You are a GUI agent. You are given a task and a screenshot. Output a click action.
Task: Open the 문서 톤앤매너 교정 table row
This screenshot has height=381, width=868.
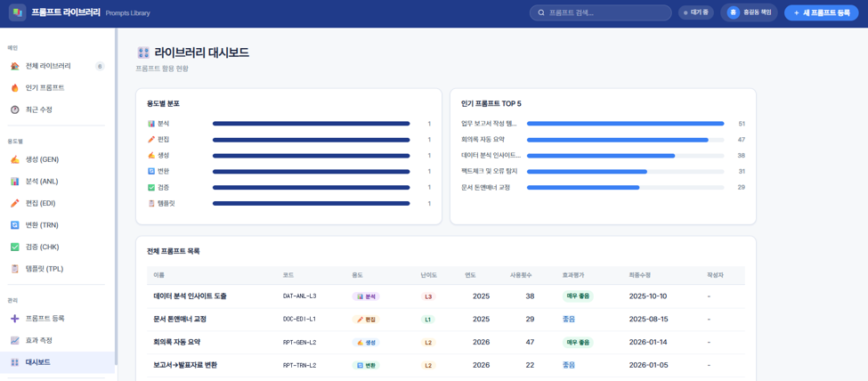[446, 320]
